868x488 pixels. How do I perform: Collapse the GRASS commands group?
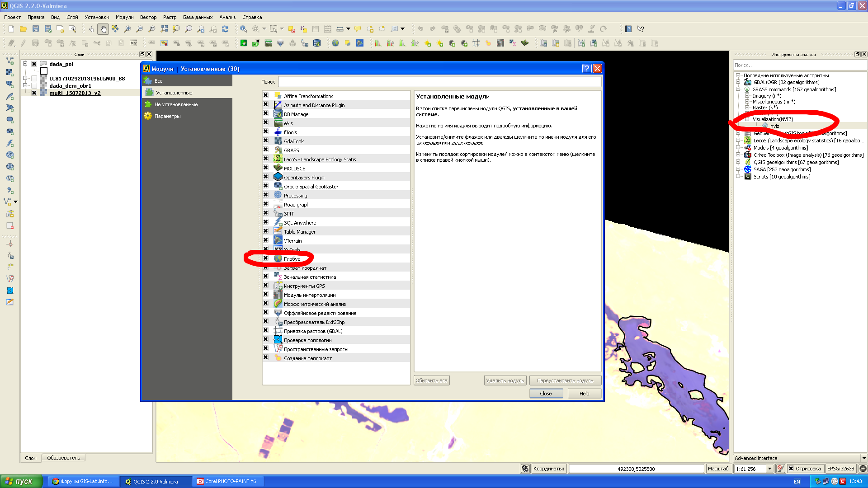tap(739, 89)
